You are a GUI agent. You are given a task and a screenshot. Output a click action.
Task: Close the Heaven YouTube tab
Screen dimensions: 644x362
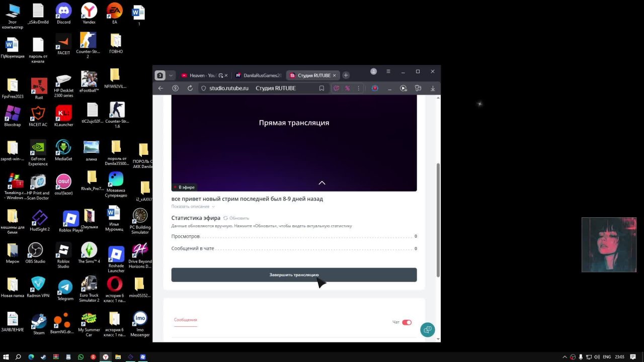(x=226, y=75)
